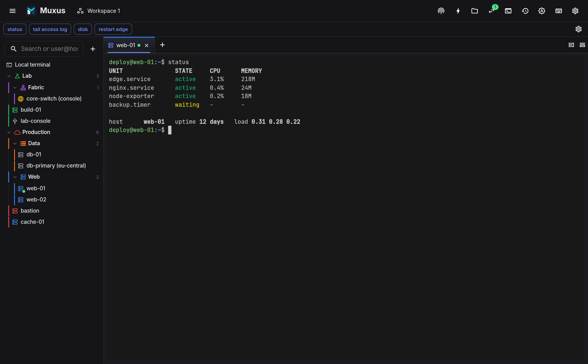Run the tail access log snippet
Viewport: 588px width, 364px height.
pyautogui.click(x=50, y=29)
